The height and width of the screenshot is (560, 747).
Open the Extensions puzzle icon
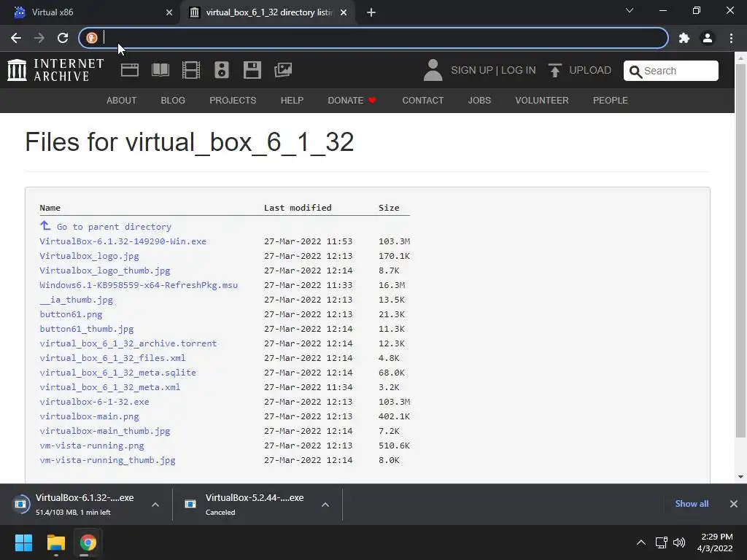point(684,38)
